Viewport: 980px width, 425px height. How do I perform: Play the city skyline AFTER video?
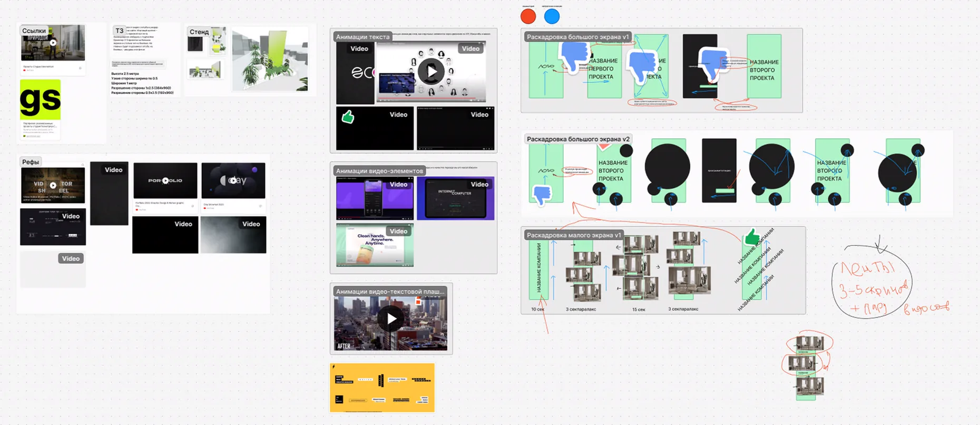point(391,318)
